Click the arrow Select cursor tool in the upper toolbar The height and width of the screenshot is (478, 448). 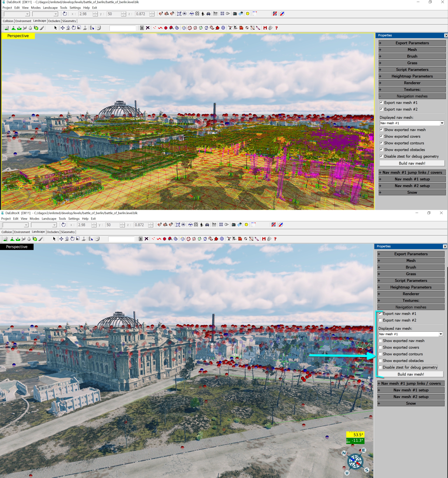click(x=55, y=28)
